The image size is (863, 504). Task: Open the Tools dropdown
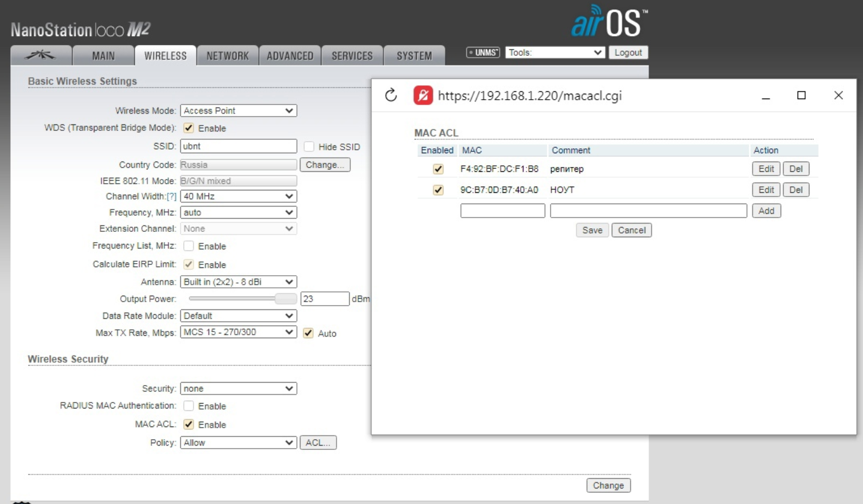coord(555,52)
